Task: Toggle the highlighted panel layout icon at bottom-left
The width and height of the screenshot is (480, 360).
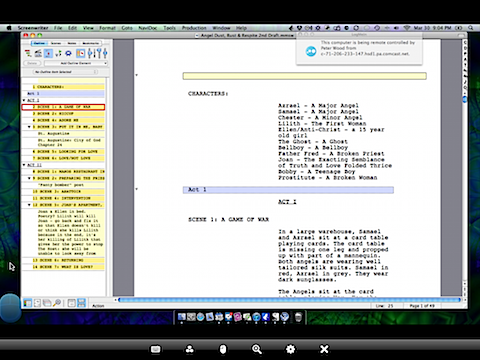Action: pos(27,303)
